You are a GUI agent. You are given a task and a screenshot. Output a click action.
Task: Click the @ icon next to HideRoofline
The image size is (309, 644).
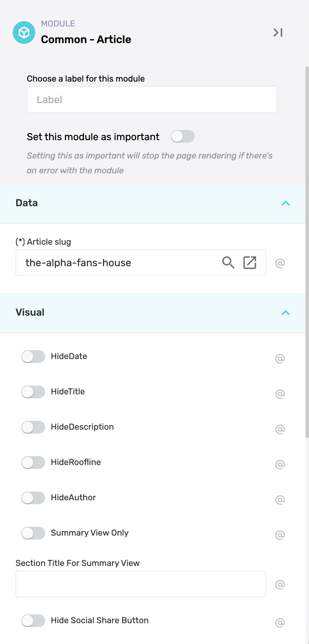[280, 464]
